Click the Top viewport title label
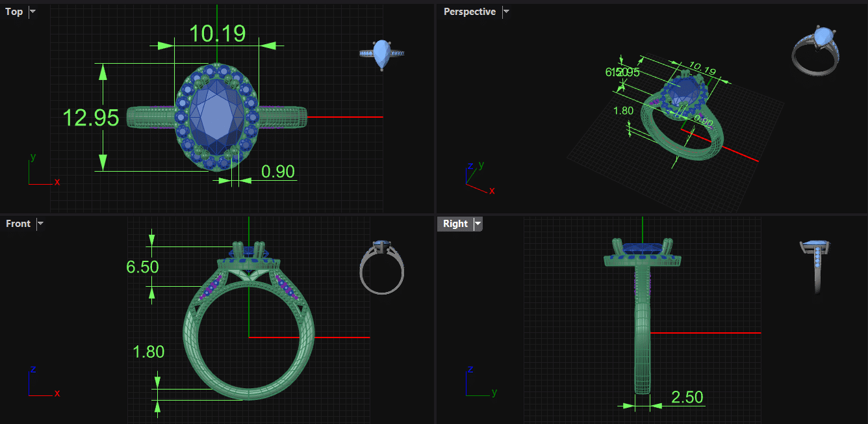Image resolution: width=868 pixels, height=424 pixels. (x=14, y=12)
